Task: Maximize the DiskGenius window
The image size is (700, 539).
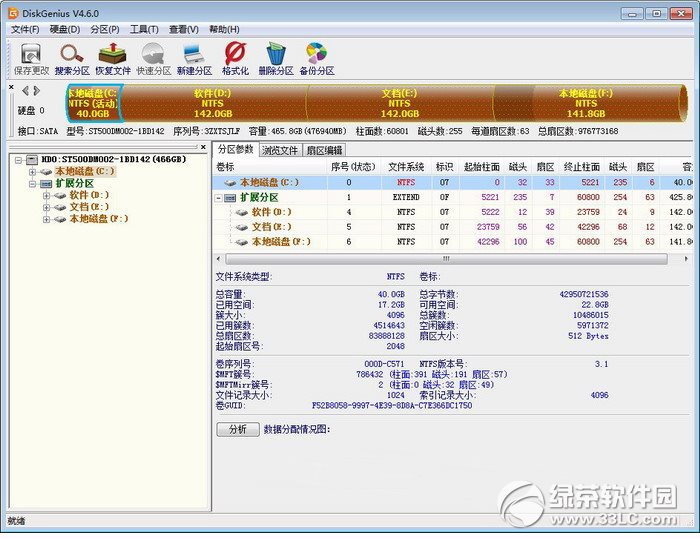Action: tap(656, 14)
